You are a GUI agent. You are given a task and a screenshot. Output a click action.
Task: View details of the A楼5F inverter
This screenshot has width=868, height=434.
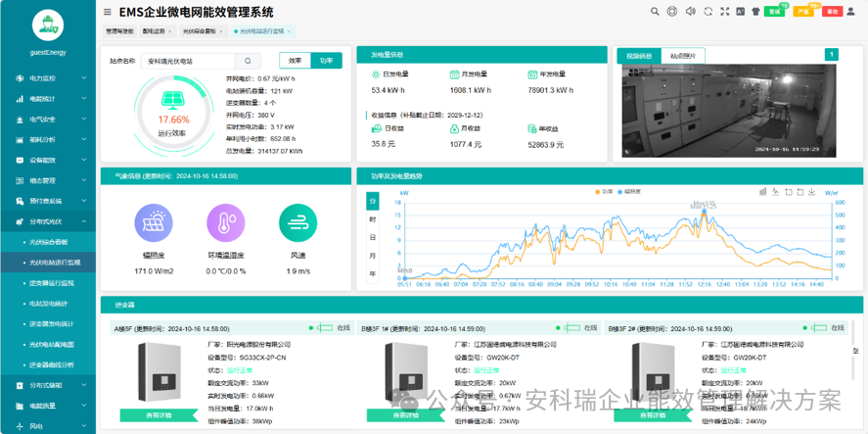pos(159,415)
